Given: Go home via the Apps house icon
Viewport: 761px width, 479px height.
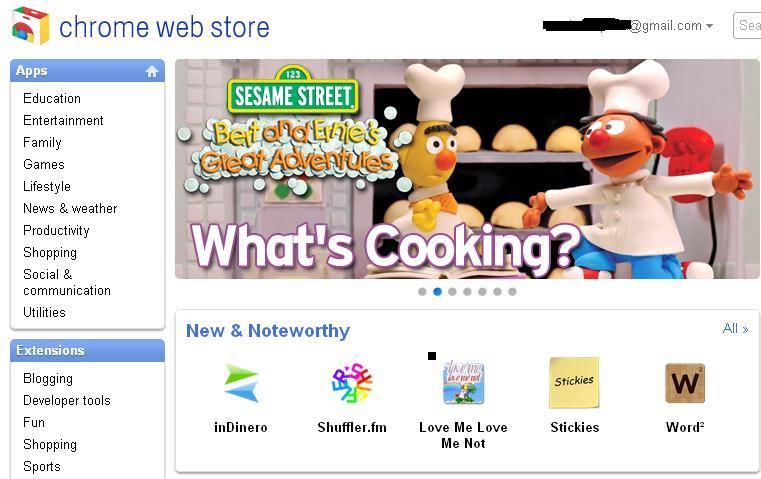Looking at the screenshot, I should (x=152, y=71).
